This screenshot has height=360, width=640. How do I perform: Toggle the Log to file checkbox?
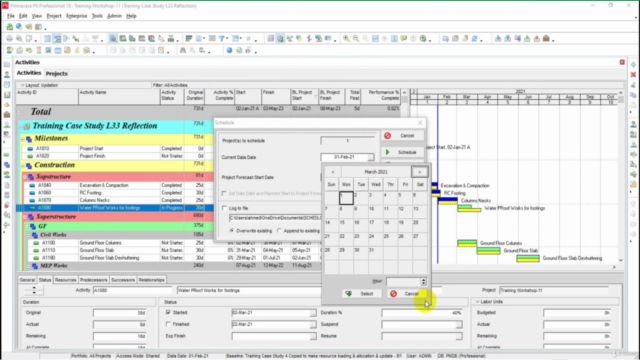click(x=224, y=208)
